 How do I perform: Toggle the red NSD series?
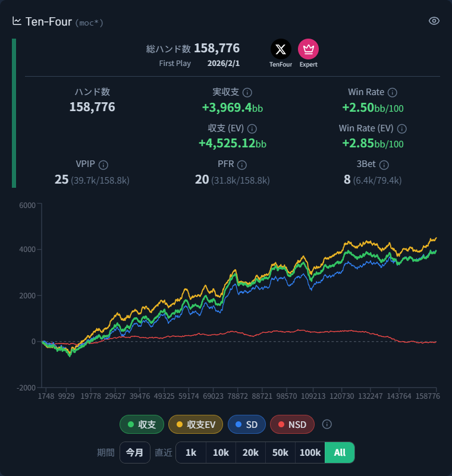(x=292, y=424)
